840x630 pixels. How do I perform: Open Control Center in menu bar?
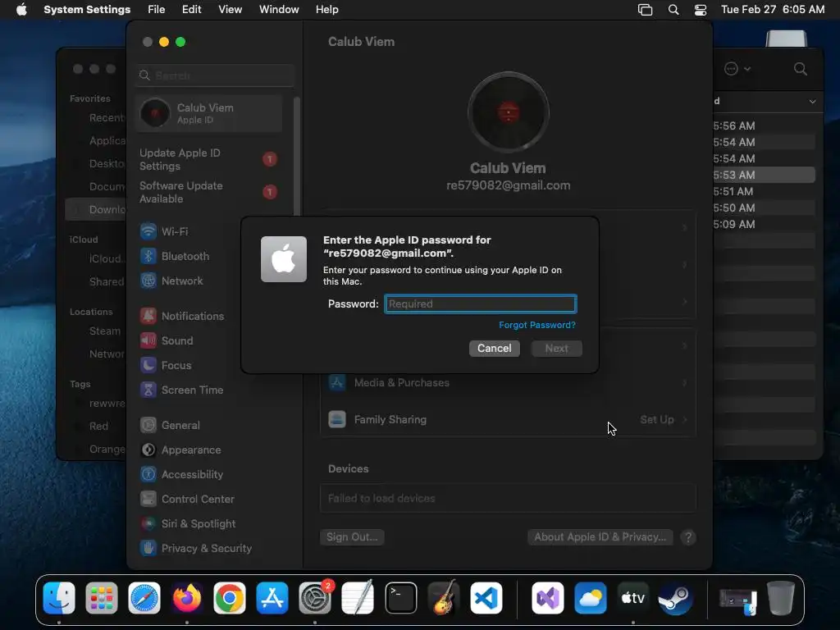[701, 10]
